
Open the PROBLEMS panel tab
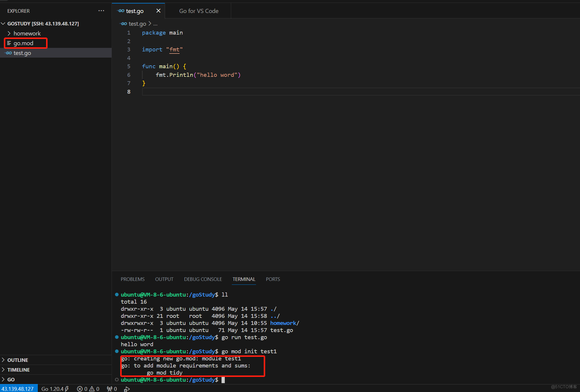[x=133, y=279]
